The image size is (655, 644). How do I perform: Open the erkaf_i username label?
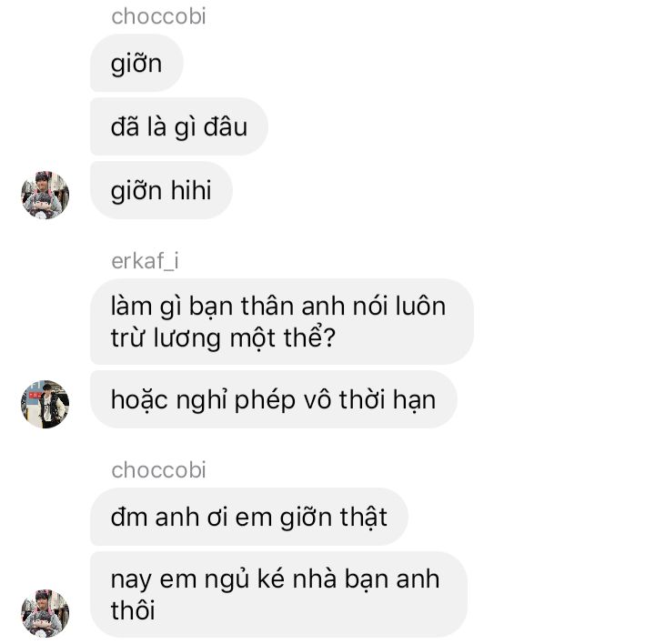(145, 261)
